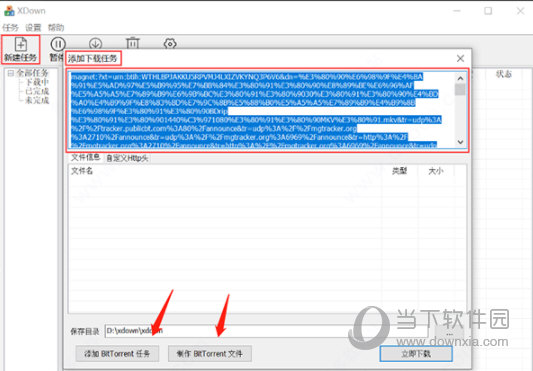533x371 pixels.
Task: Open the 任务 menu
Action: [10, 28]
